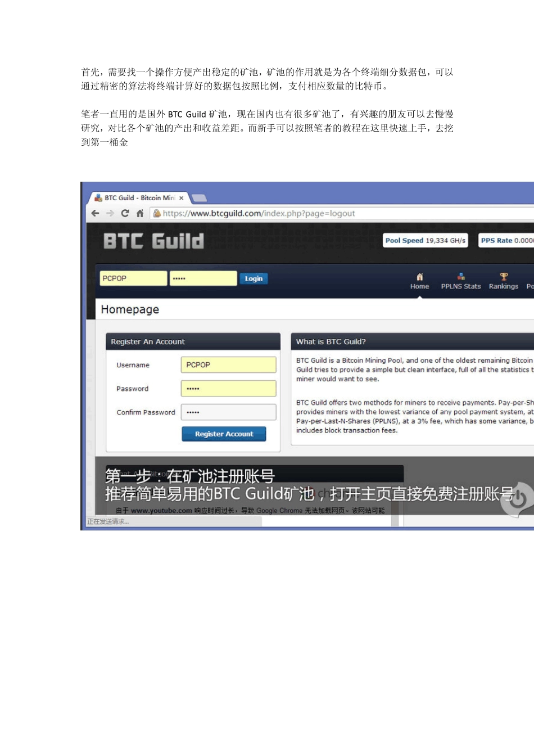Image resolution: width=534 pixels, height=756 pixels.
Task: Click the Login button
Action: coord(254,278)
